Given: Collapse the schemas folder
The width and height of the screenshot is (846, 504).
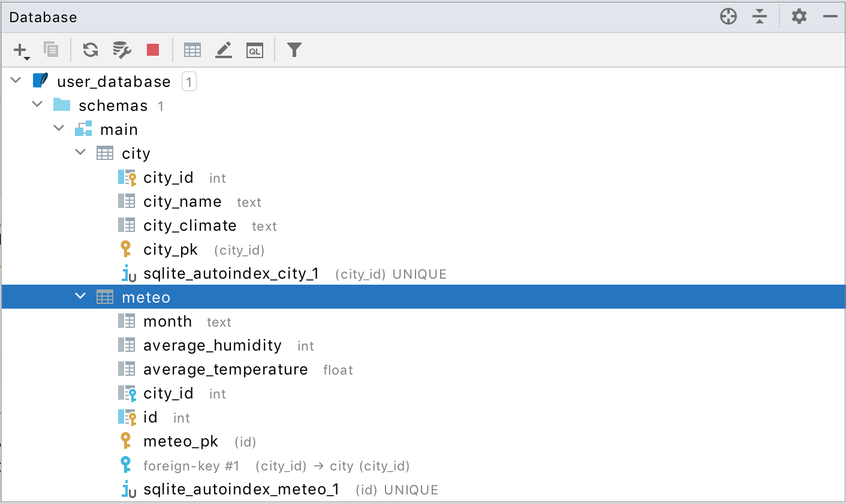Looking at the screenshot, I should (37, 104).
